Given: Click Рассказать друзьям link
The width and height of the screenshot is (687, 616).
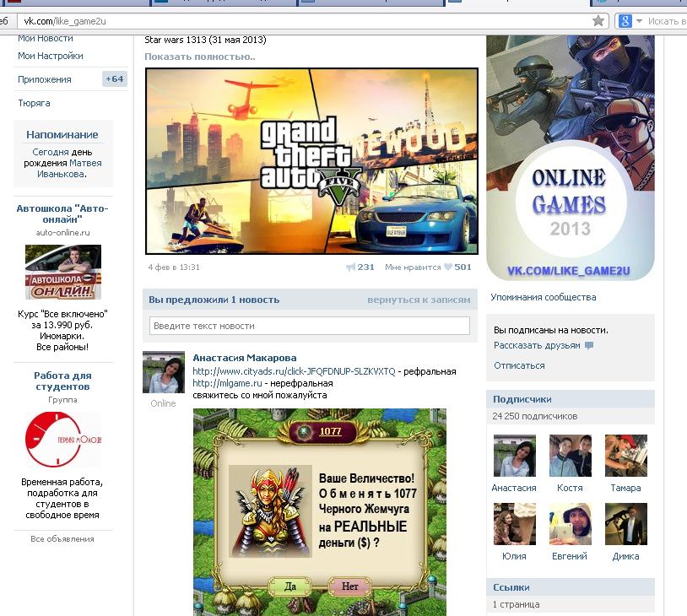Looking at the screenshot, I should click(537, 346).
